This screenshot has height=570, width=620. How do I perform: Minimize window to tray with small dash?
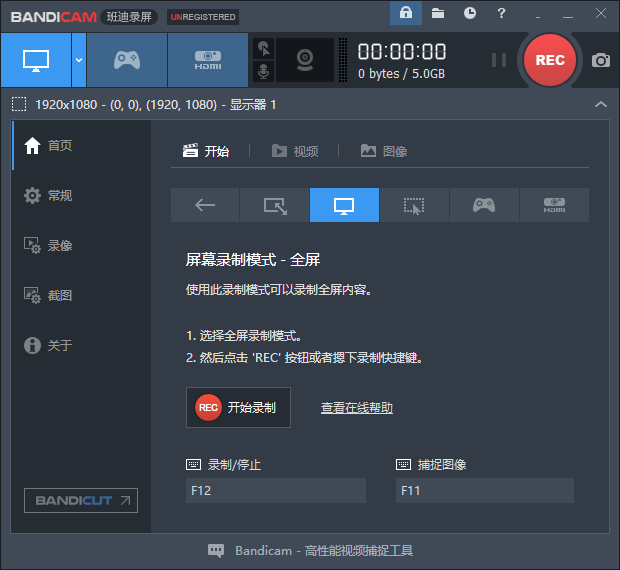click(x=538, y=17)
